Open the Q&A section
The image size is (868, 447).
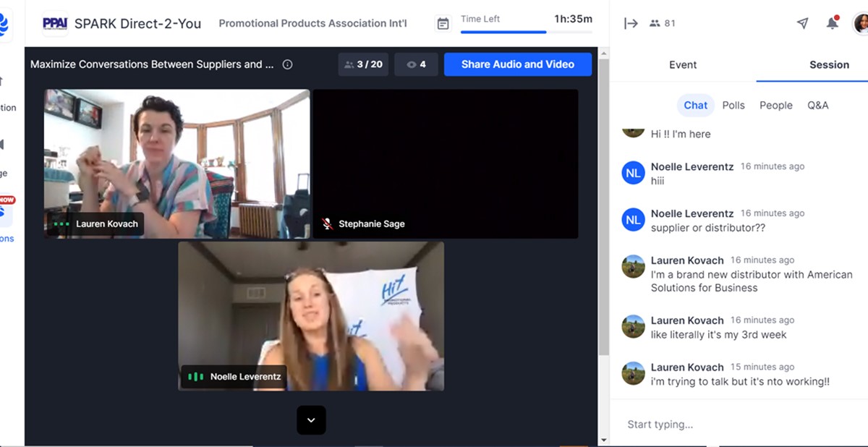pyautogui.click(x=817, y=105)
